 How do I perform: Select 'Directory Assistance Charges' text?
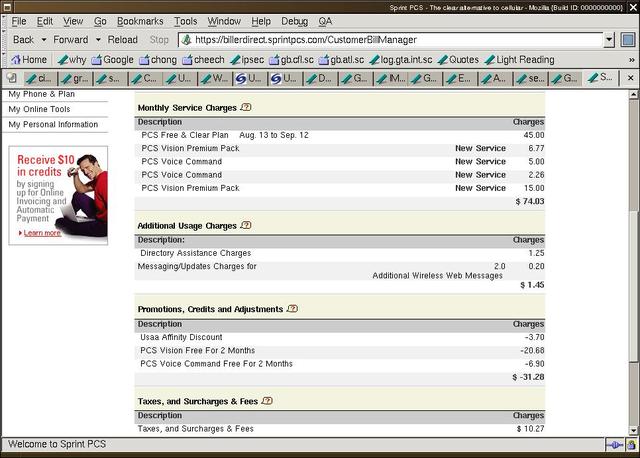(196, 253)
